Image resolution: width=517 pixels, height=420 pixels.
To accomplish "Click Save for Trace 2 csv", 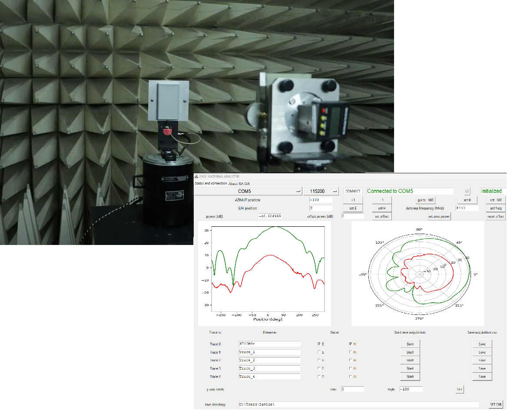I will 482,360.
